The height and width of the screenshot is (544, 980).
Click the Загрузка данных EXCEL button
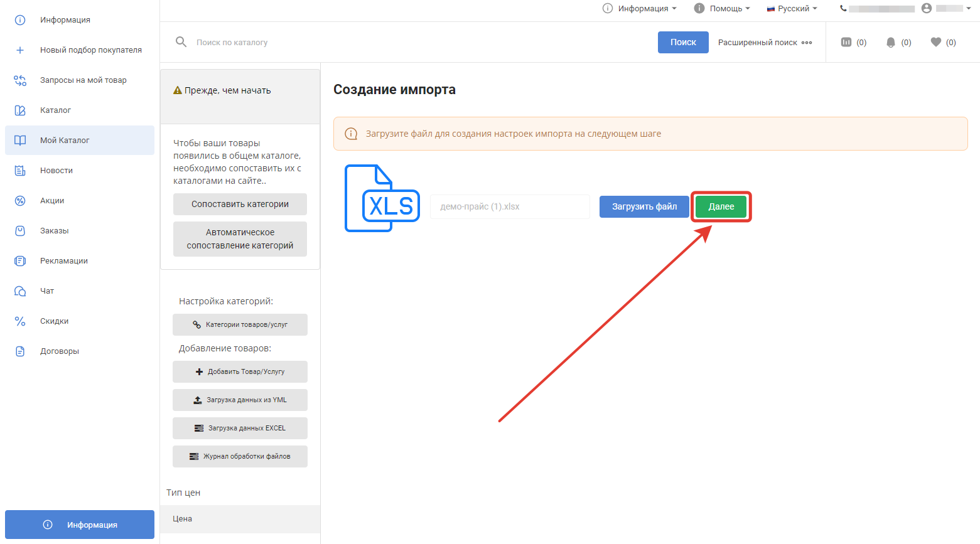(240, 428)
